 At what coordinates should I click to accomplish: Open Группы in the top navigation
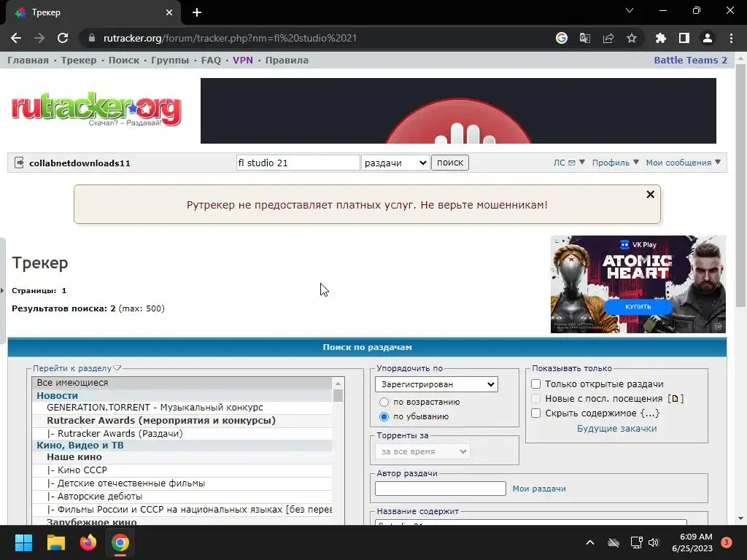pos(170,60)
